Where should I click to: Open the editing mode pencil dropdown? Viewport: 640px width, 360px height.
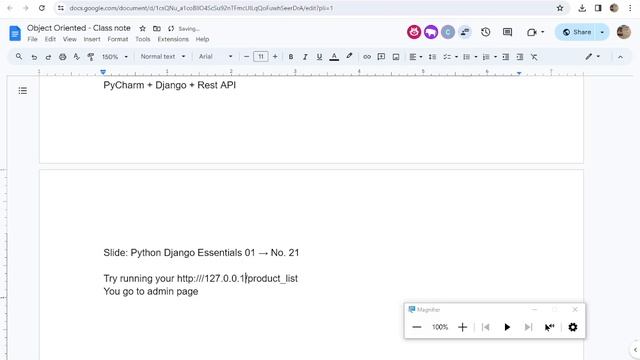click(x=592, y=57)
